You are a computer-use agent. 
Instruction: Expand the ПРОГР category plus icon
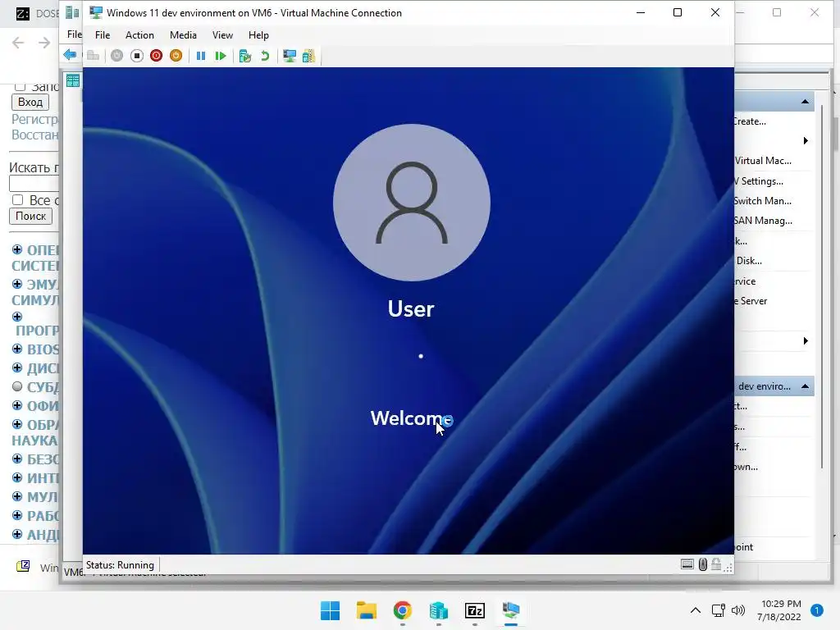coord(17,317)
